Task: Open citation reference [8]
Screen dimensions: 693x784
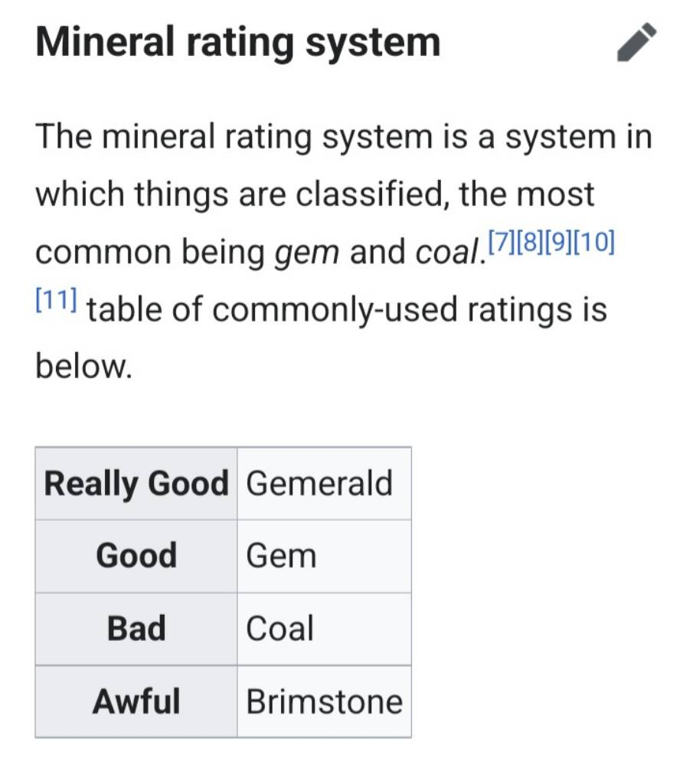Action: tap(529, 243)
